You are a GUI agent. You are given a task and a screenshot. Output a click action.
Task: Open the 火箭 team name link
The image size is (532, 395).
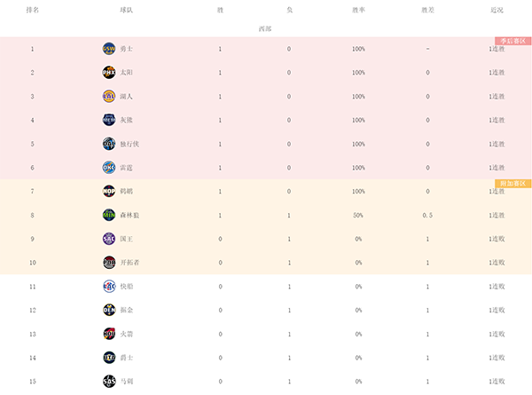coord(125,334)
